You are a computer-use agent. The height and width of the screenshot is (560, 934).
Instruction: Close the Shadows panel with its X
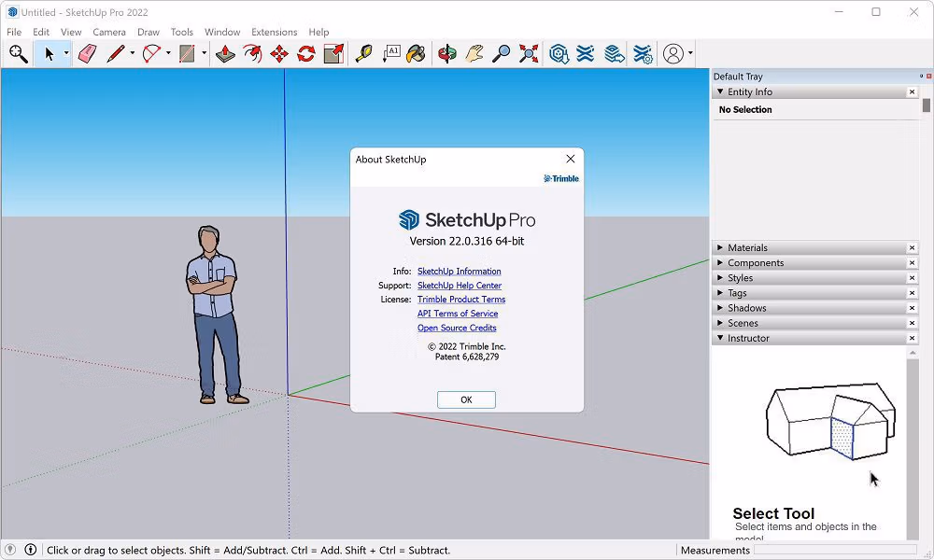[x=912, y=308]
